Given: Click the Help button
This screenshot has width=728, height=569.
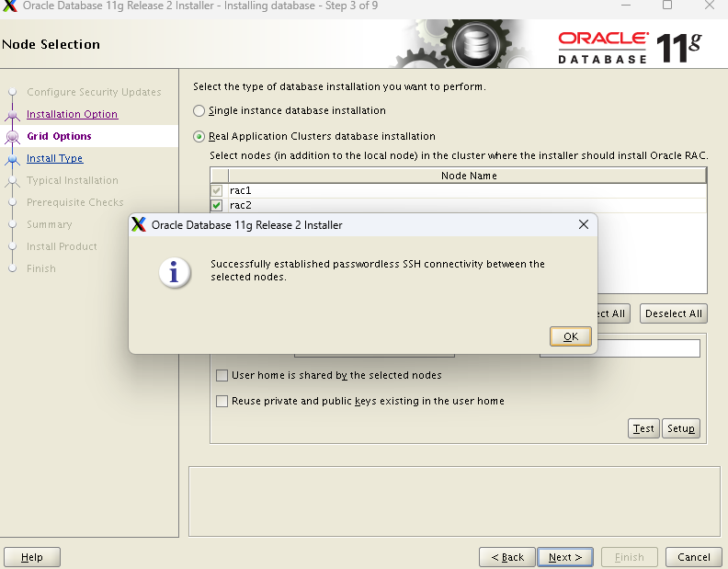Looking at the screenshot, I should point(31,557).
